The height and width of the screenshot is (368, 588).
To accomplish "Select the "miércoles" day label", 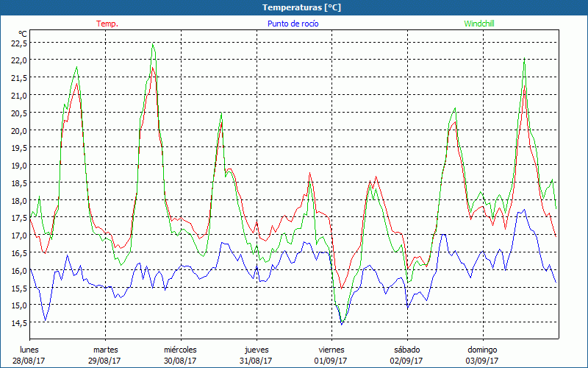I will [180, 350].
